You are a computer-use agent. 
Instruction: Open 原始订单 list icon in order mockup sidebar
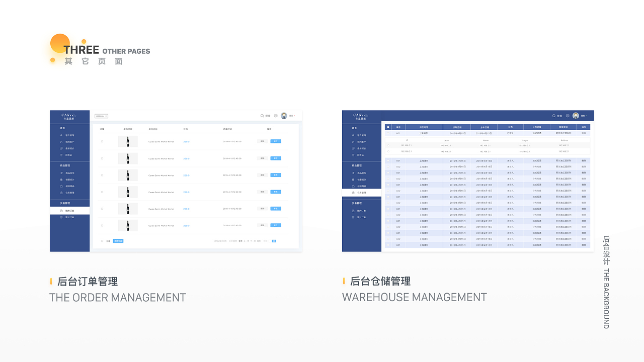[x=61, y=217]
